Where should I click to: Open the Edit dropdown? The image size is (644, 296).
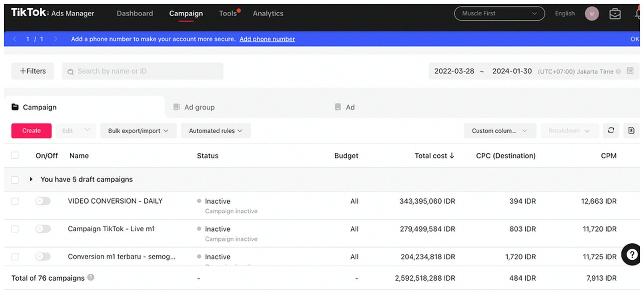[76, 131]
